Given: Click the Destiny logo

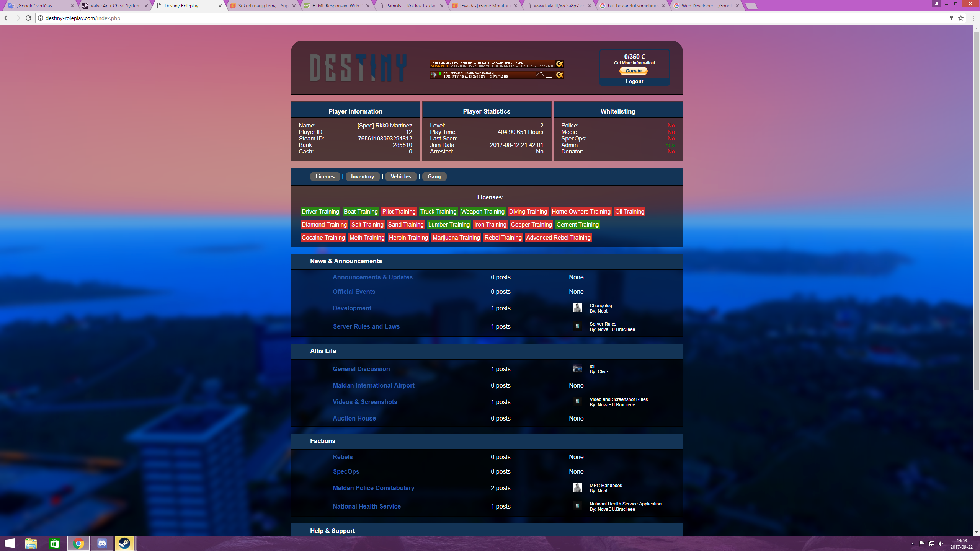Looking at the screenshot, I should click(358, 68).
